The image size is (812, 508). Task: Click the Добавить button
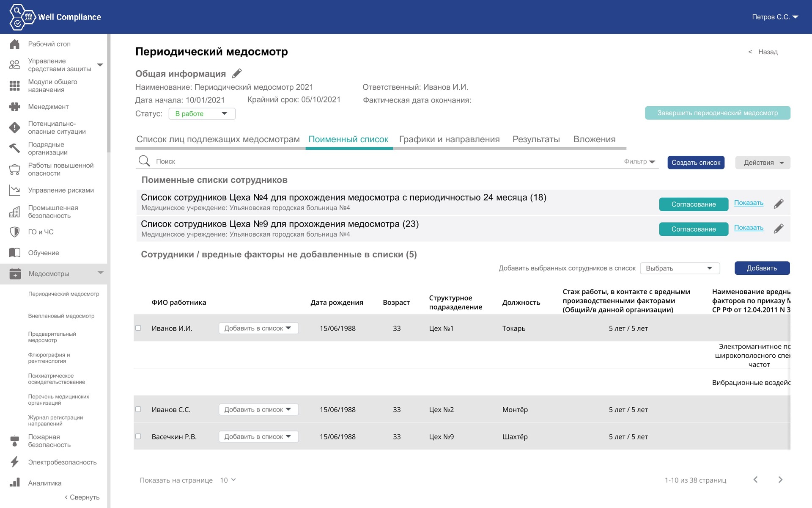pos(762,268)
